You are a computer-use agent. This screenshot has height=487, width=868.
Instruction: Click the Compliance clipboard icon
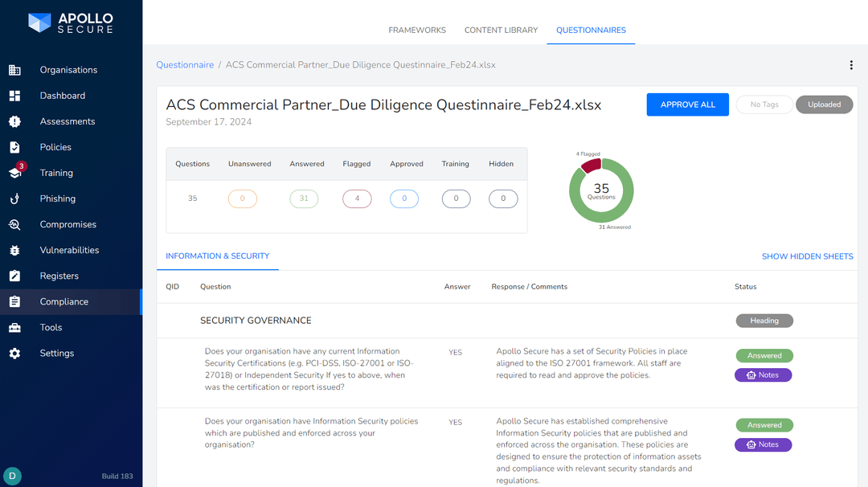click(x=15, y=301)
